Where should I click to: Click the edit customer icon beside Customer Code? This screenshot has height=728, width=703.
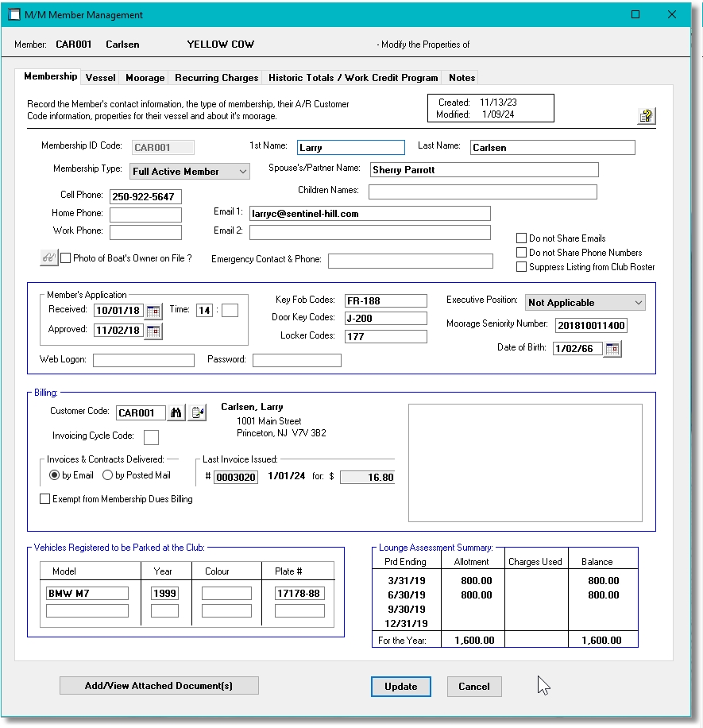tap(198, 412)
